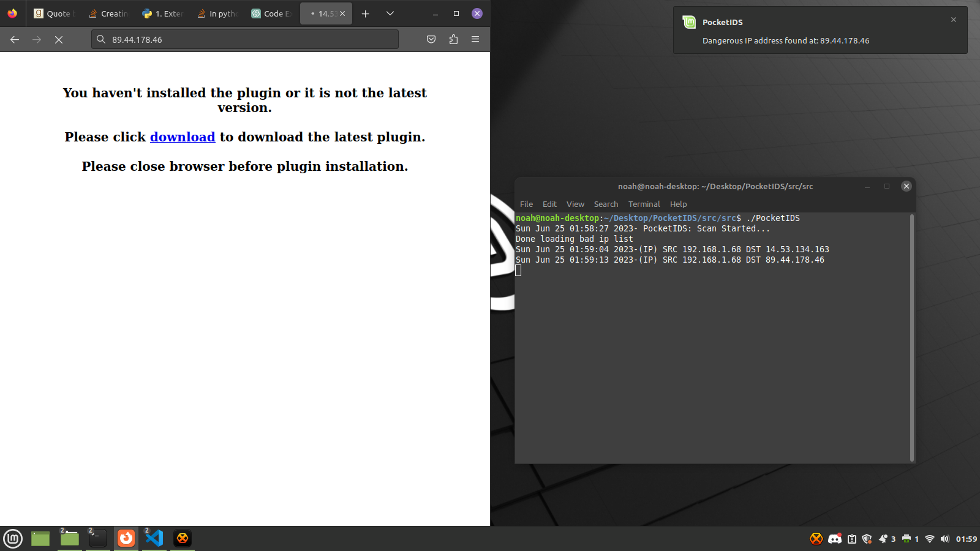This screenshot has height=551, width=980.
Task: Go forward in browser history
Action: 37,39
